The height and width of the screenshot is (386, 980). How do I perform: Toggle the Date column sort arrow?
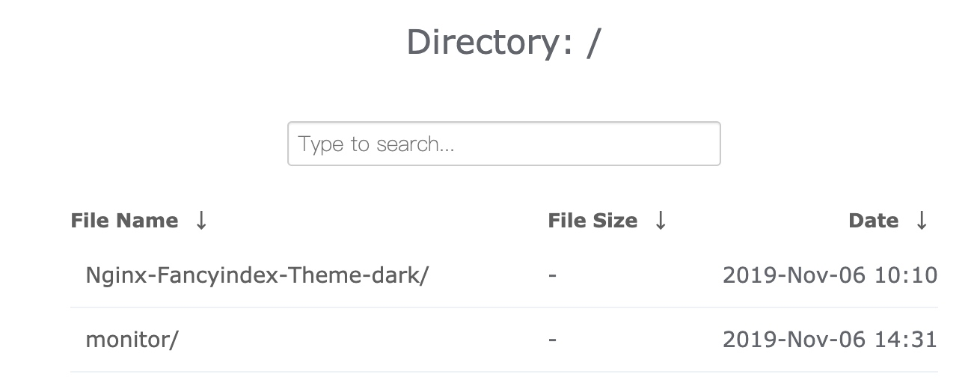[922, 221]
